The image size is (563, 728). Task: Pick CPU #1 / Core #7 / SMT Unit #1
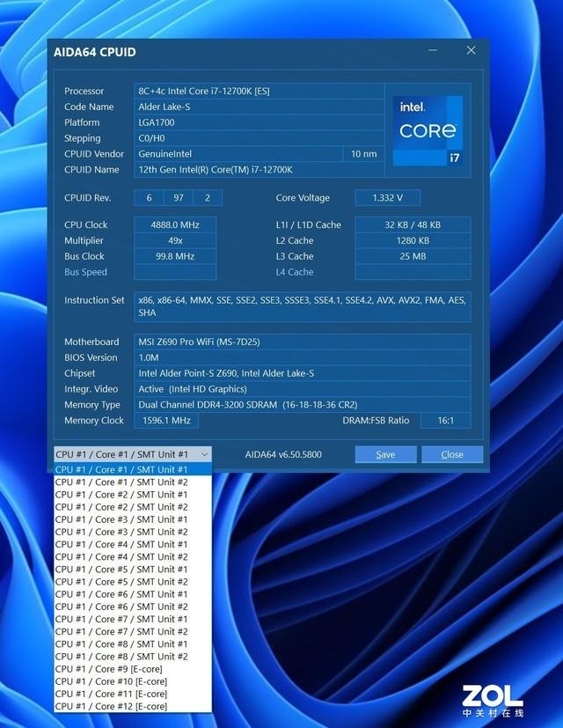(x=133, y=620)
